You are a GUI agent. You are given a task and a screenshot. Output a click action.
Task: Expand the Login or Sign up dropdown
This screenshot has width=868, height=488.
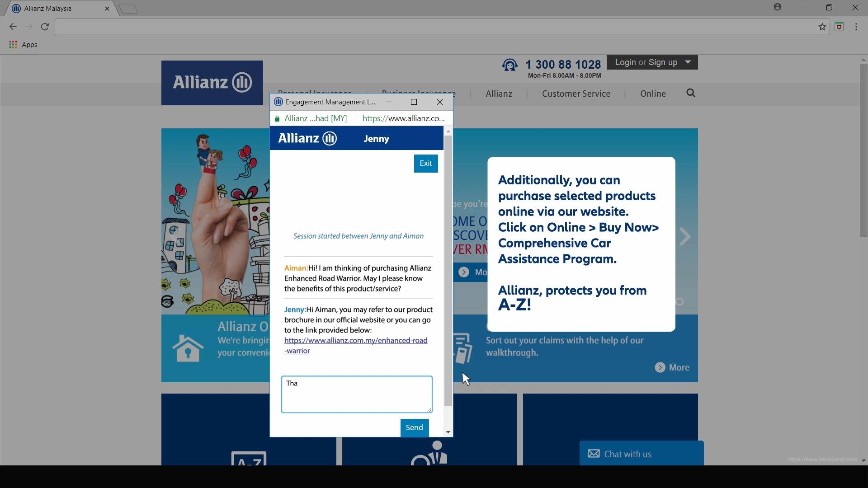point(652,62)
